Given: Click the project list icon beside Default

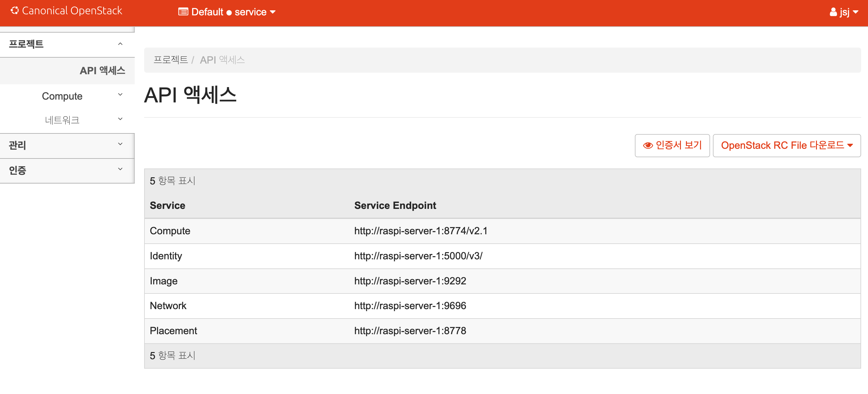Looking at the screenshot, I should point(183,12).
